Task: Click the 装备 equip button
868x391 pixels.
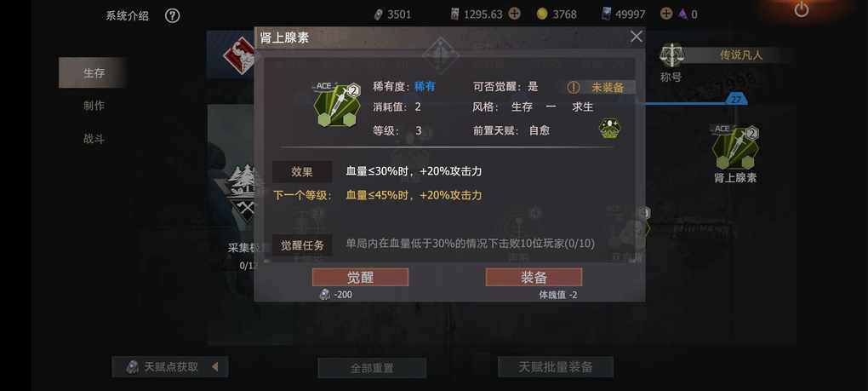Action: point(534,278)
